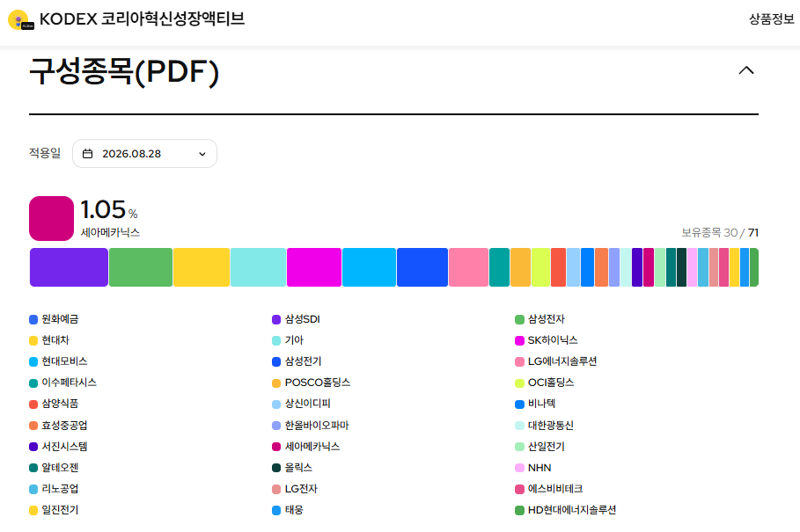800x532 pixels.
Task: Select the magenta SK하이닉스 bar segment
Action: [x=314, y=267]
